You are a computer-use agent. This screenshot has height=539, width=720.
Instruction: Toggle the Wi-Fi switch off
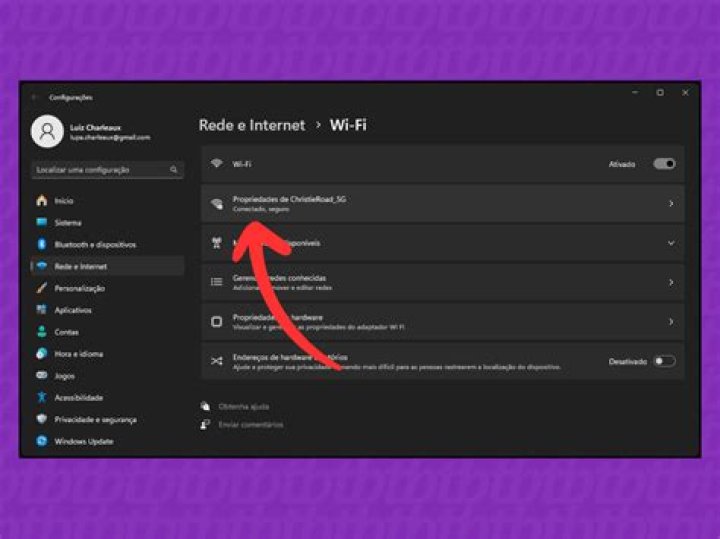(x=664, y=164)
